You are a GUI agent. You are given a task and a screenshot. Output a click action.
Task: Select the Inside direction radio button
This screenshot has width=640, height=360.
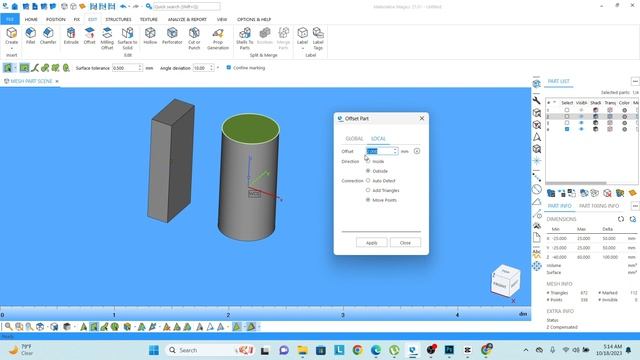pos(368,161)
